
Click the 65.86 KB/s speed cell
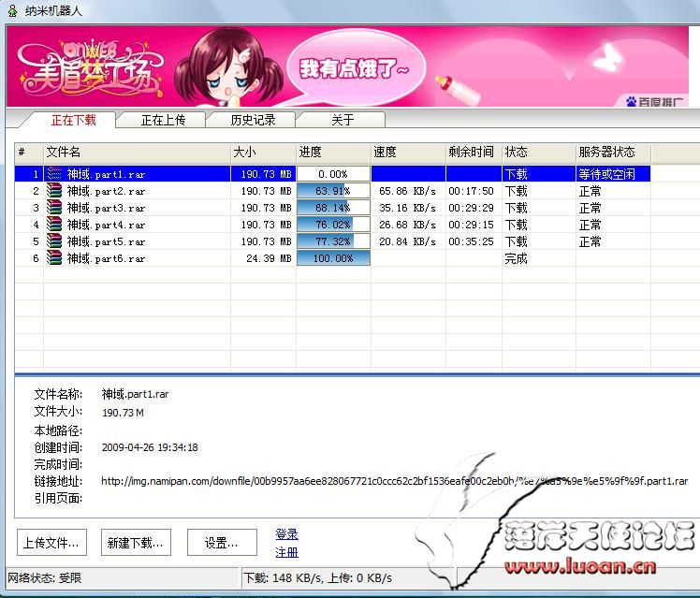(407, 191)
